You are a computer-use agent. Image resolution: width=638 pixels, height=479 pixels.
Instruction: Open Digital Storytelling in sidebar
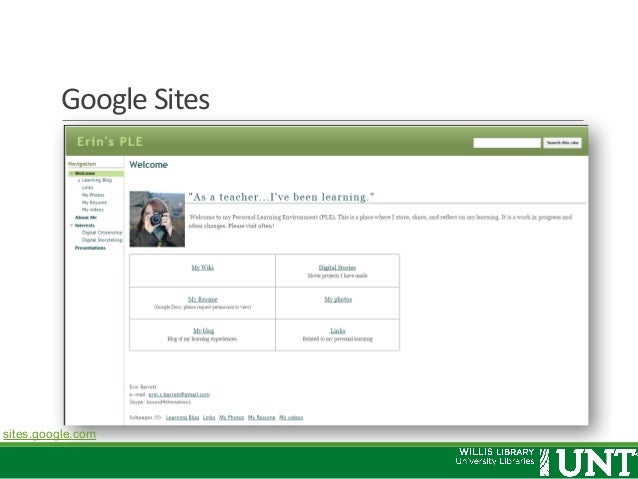click(x=102, y=240)
